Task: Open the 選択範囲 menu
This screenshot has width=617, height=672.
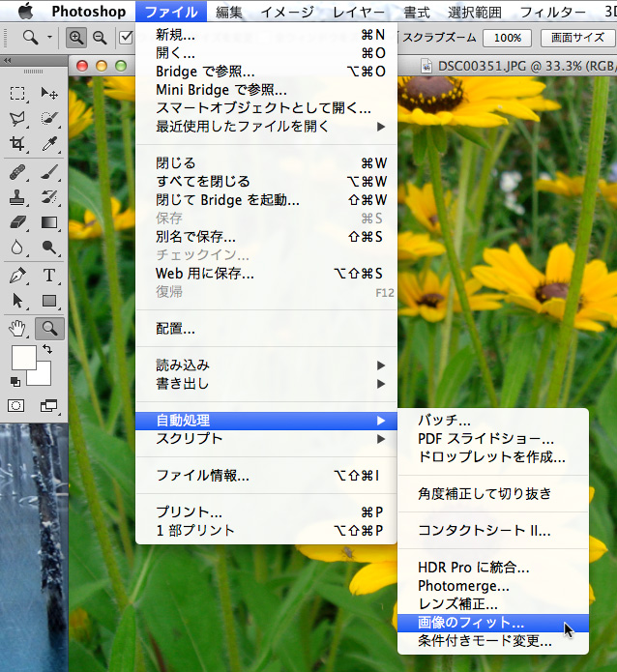Action: [475, 12]
